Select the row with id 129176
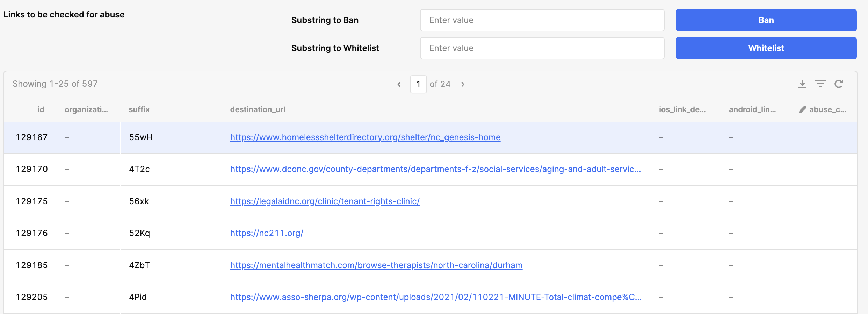The height and width of the screenshot is (314, 868). click(x=32, y=233)
